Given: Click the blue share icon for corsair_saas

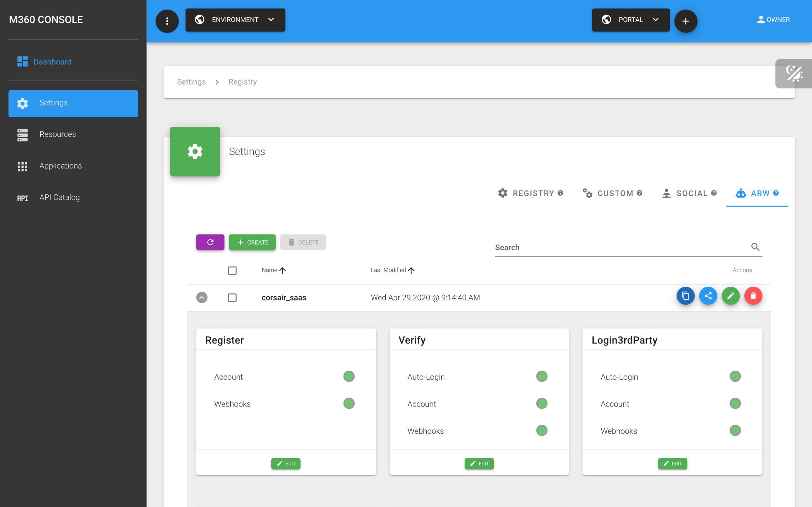Looking at the screenshot, I should [708, 296].
